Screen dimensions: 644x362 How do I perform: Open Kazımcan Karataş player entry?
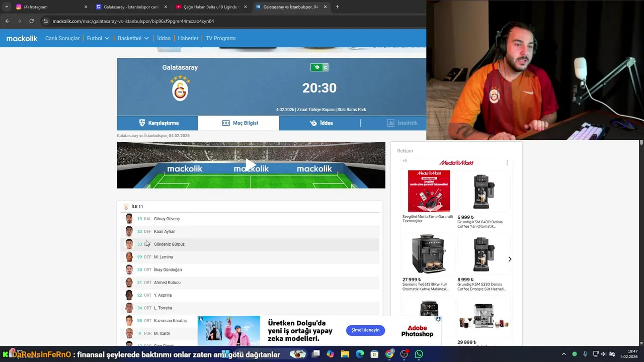[x=170, y=321]
